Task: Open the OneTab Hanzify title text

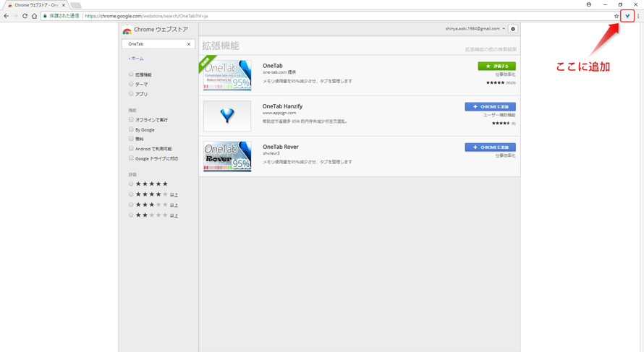Action: coord(283,106)
